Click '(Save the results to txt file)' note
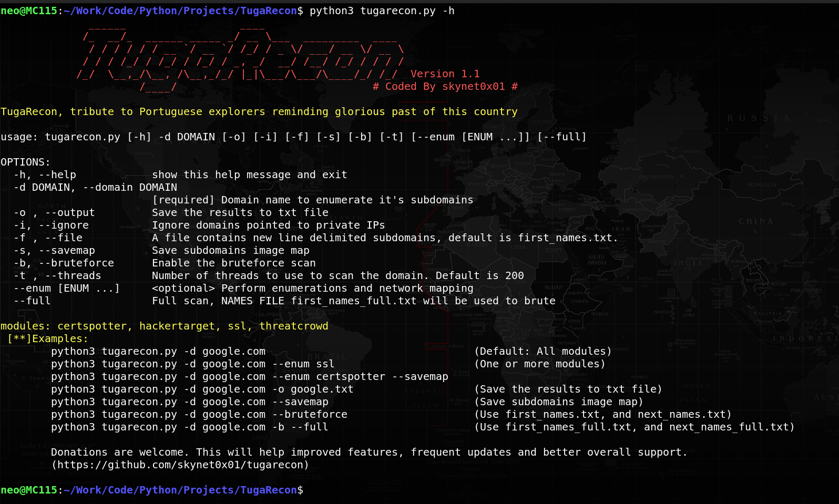 [568, 389]
